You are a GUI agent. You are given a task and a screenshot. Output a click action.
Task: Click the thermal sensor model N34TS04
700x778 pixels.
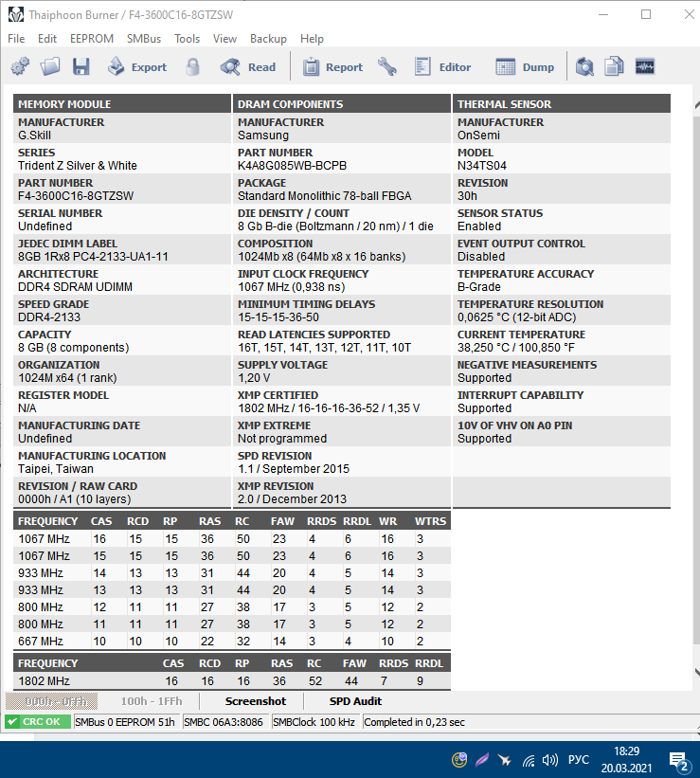pos(482,166)
